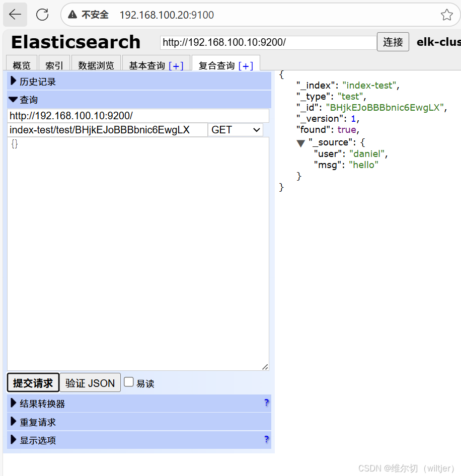Screen dimensions: 461x476
Task: Edit the query server URL field
Action: (138, 116)
